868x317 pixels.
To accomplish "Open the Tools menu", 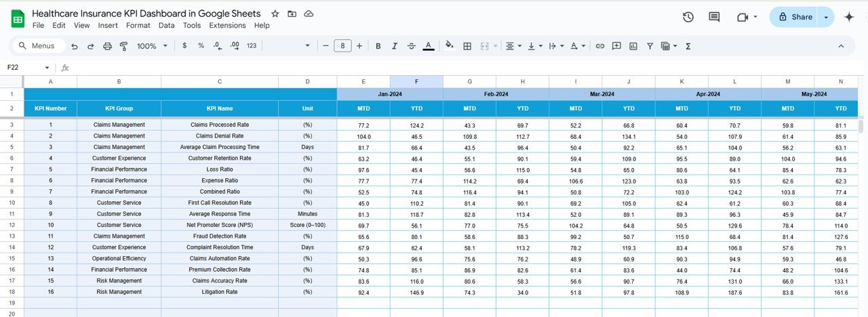I will coord(192,26).
